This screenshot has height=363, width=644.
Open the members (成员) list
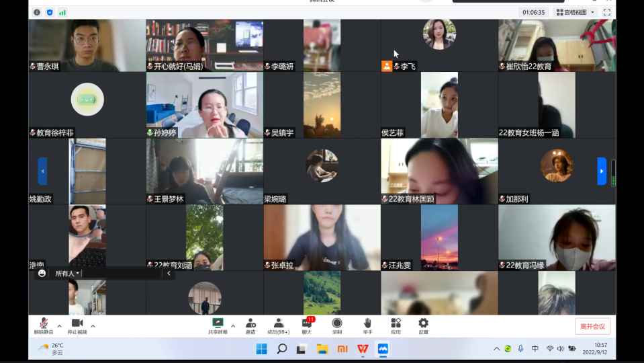point(278,325)
